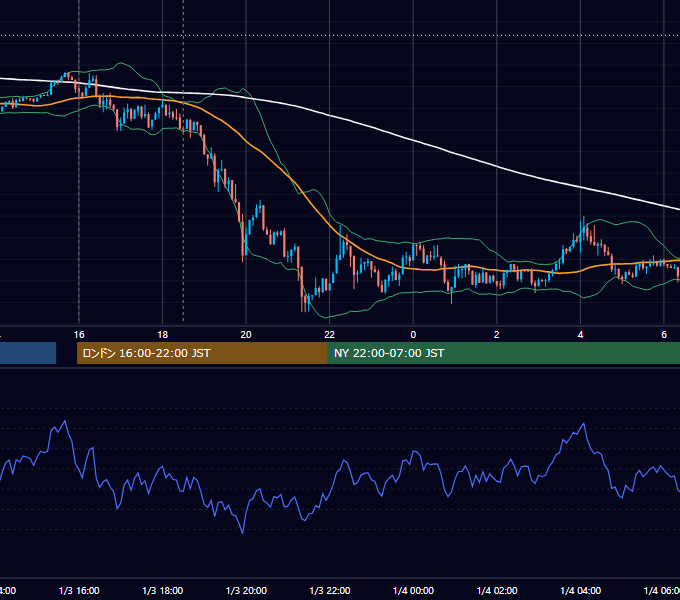This screenshot has height=600, width=680.
Task: Click the 18 hour label on the upper axis
Action: (x=162, y=334)
